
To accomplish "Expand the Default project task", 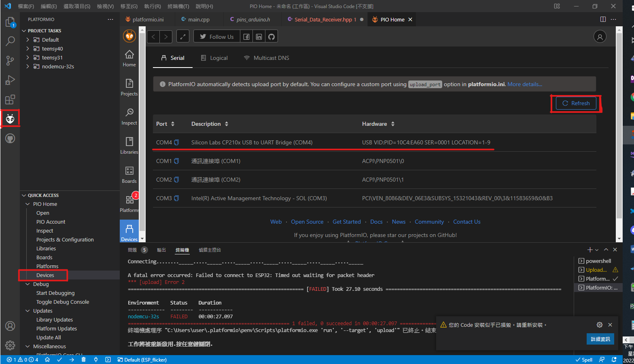I will [x=28, y=40].
